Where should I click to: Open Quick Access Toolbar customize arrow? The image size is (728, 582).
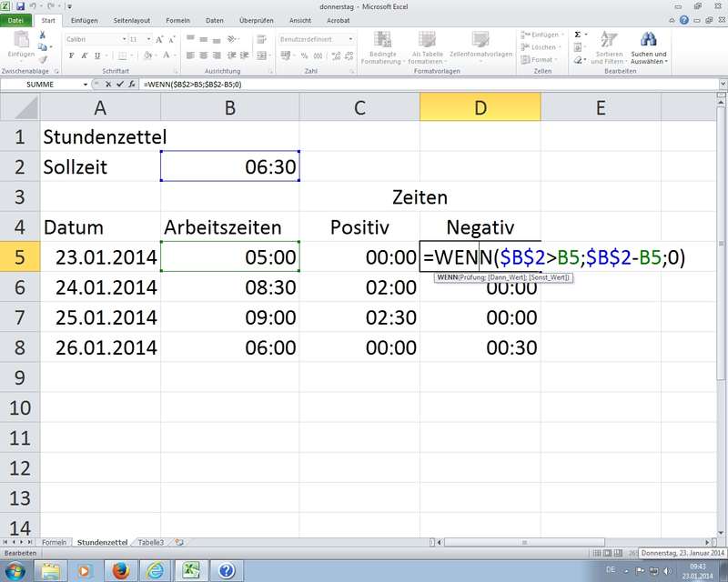[70, 6]
